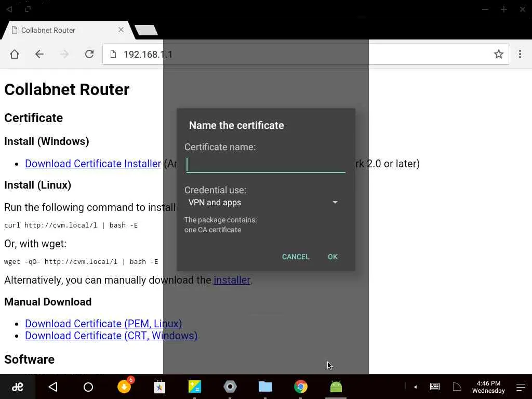Click the network signal icon in tray
Screen dimensions: 532x399
click(457, 387)
